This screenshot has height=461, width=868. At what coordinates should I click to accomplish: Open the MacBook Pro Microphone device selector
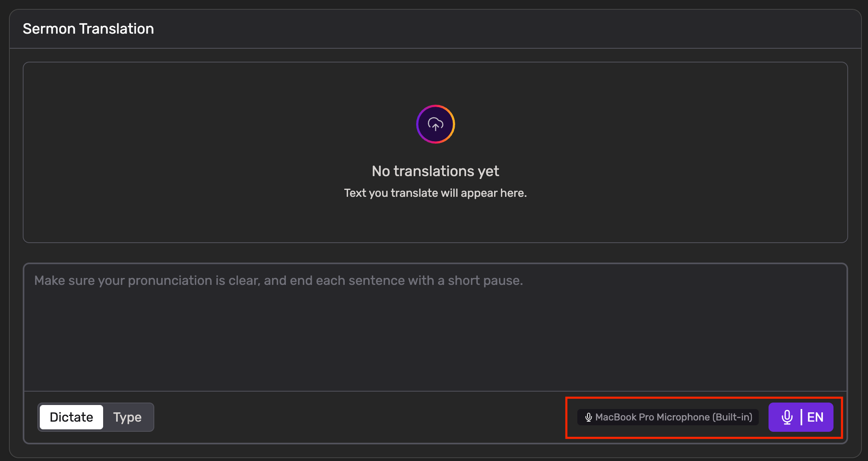[x=668, y=417]
